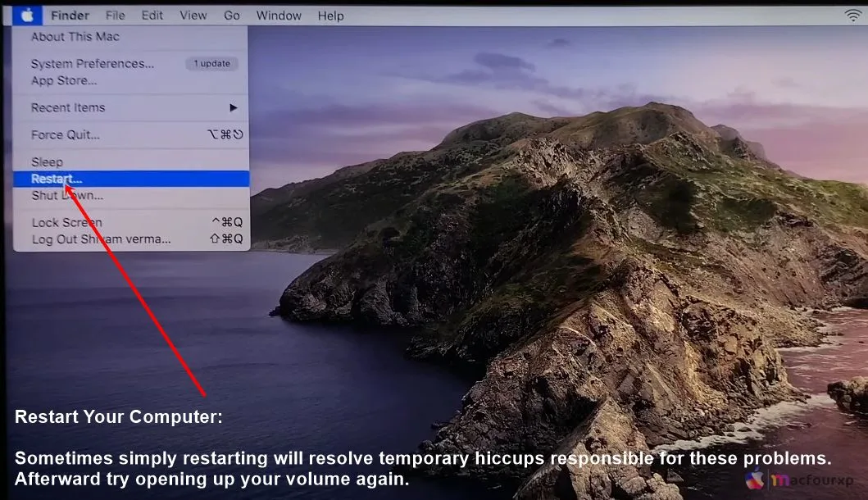Viewport: 868px width, 500px height.
Task: Choose Lock Screen from the Apple menu
Action: (x=130, y=223)
